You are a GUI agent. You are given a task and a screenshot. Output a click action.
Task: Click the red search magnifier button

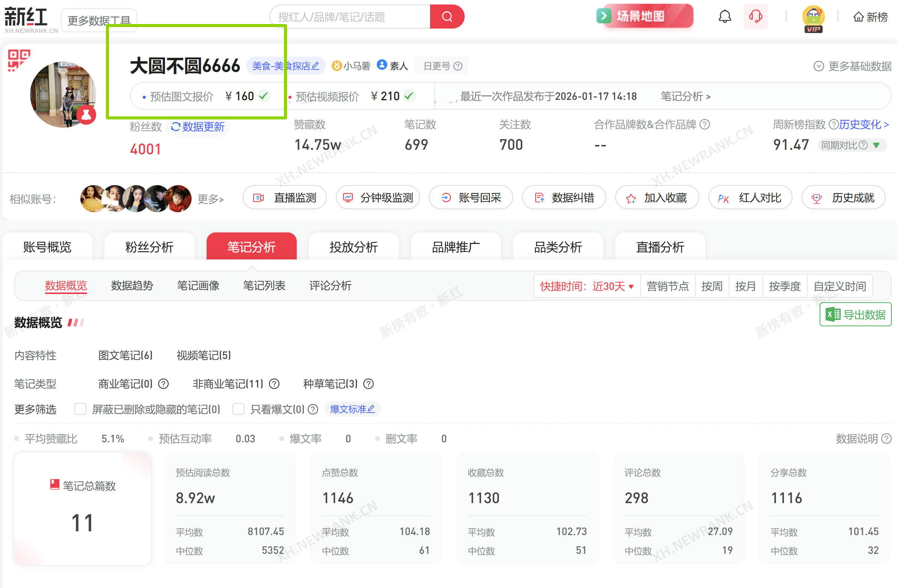click(x=447, y=17)
